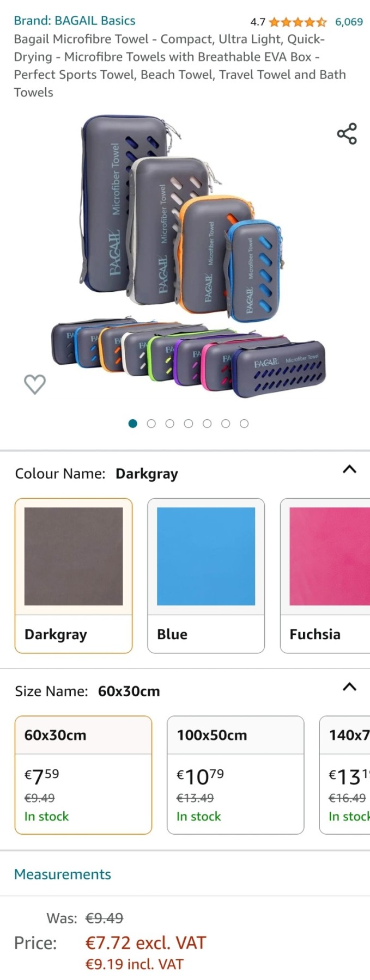Open the Measurements link

63,874
